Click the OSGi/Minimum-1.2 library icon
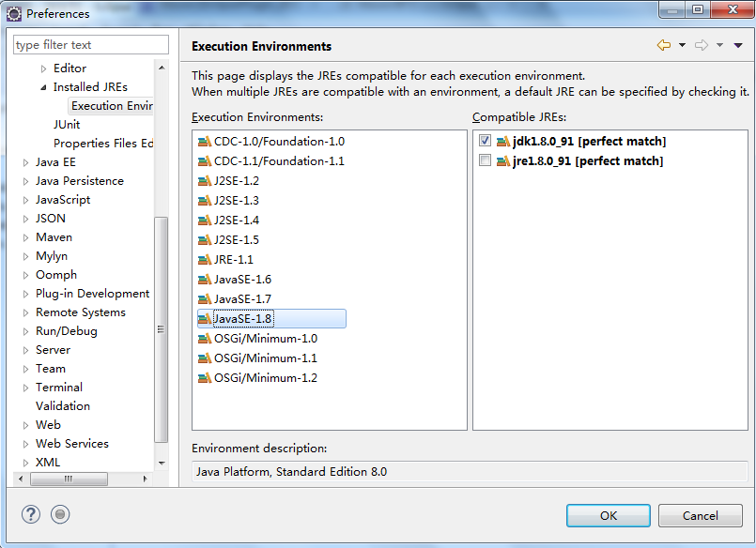The width and height of the screenshot is (756, 548). [205, 378]
